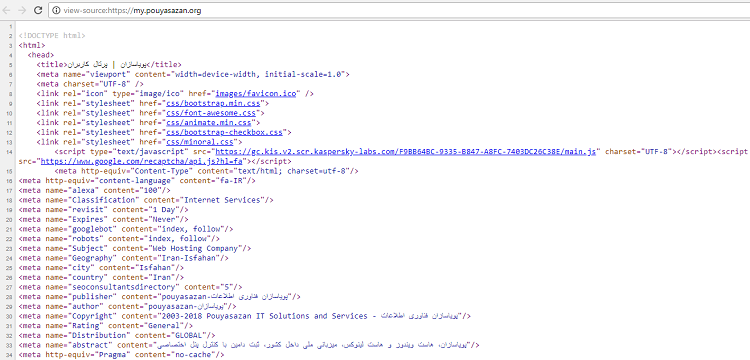Click line number 30 in the gutter
The image size is (750, 360).
10,316
